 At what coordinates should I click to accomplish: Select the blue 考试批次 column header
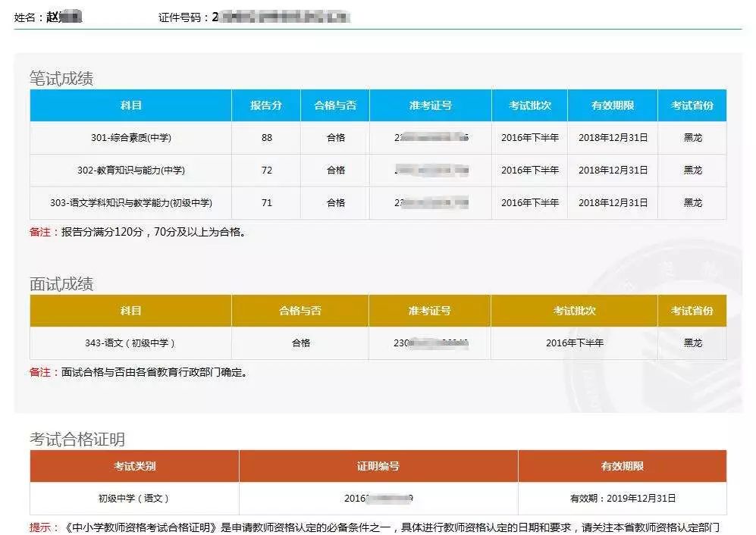tap(530, 105)
